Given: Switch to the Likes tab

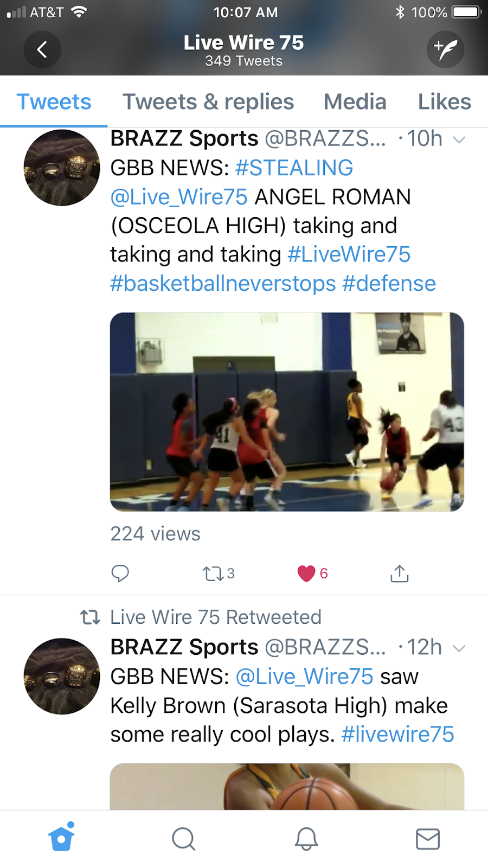Looking at the screenshot, I should click(445, 102).
